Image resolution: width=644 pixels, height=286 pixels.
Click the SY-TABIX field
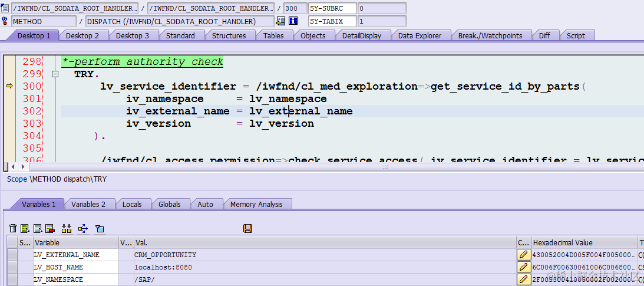(x=332, y=21)
